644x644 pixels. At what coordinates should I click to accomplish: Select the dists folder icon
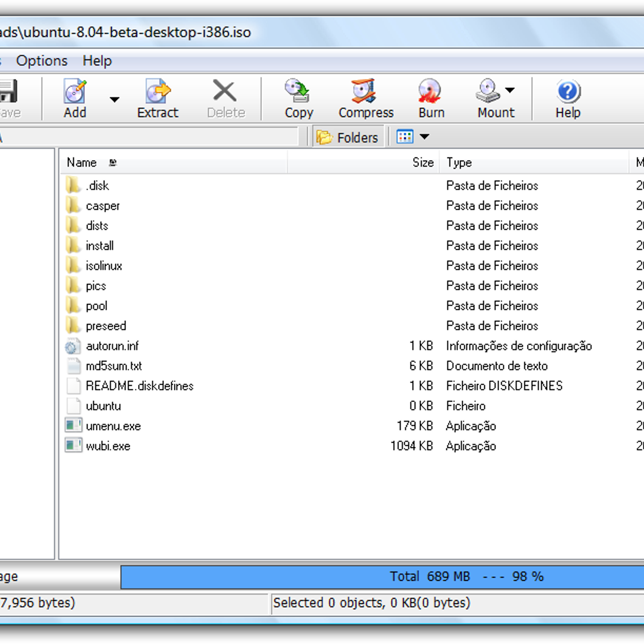(x=73, y=225)
